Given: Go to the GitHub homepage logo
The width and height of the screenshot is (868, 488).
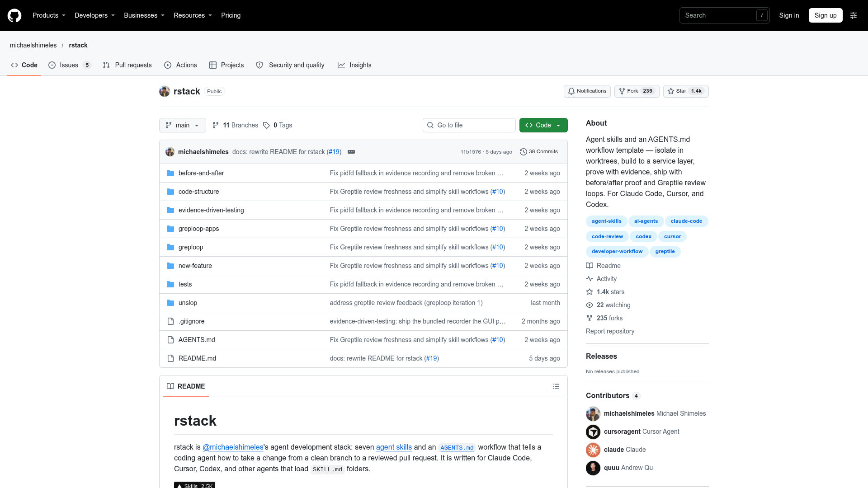Looking at the screenshot, I should point(14,15).
